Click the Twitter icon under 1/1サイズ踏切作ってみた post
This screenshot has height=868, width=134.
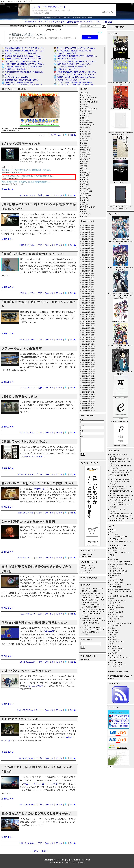(x=66, y=195)
